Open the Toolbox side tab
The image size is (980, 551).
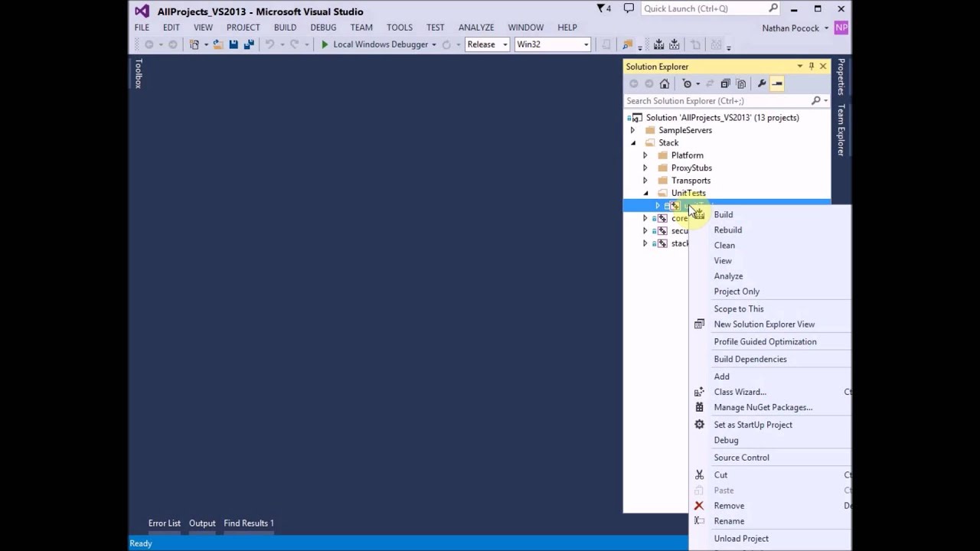pyautogui.click(x=139, y=73)
